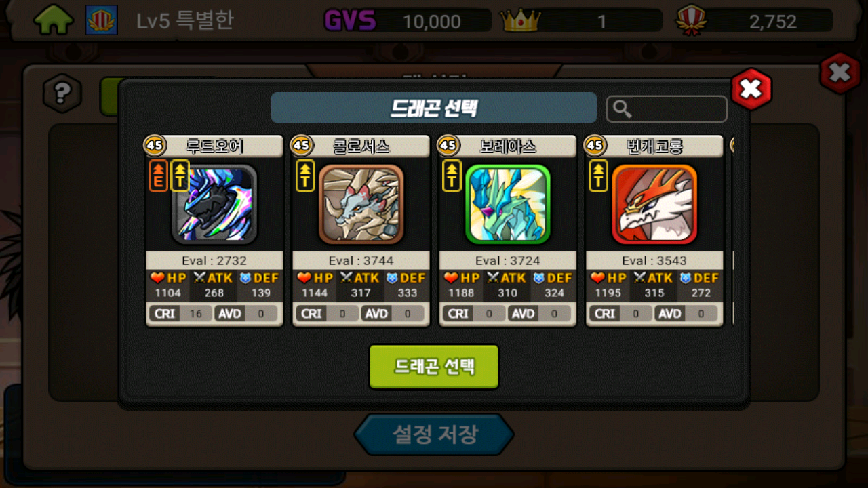Tap the yellow T badge on 보레아스
Image resolution: width=868 pixels, height=488 pixels.
pos(452,176)
